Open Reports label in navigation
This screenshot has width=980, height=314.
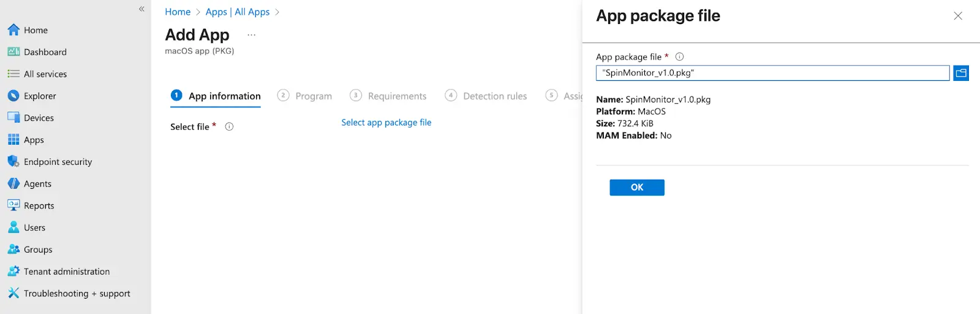39,205
